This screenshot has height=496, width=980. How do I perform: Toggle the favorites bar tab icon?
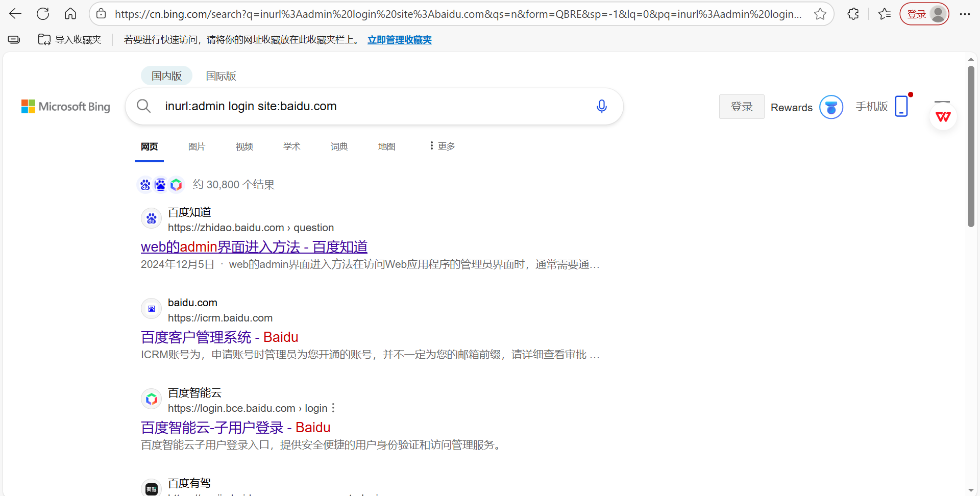(14, 39)
